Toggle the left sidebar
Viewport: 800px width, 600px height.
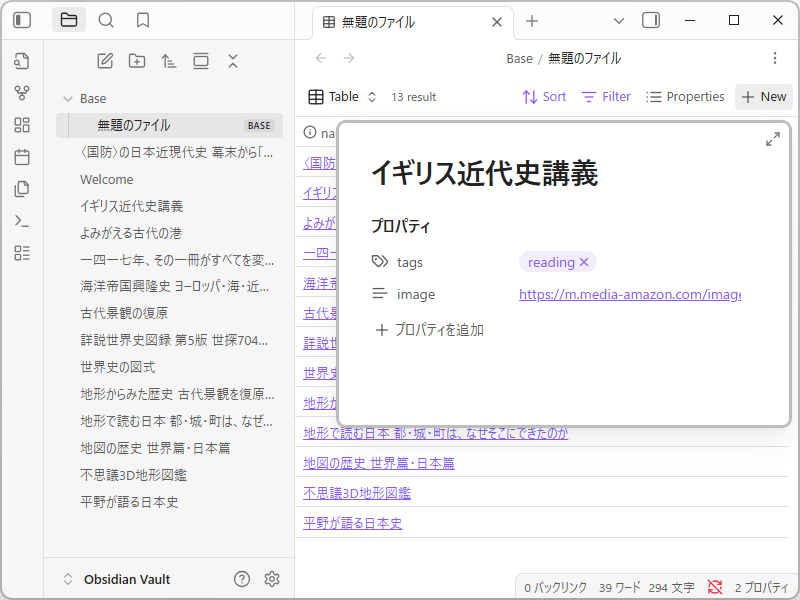pyautogui.click(x=21, y=20)
